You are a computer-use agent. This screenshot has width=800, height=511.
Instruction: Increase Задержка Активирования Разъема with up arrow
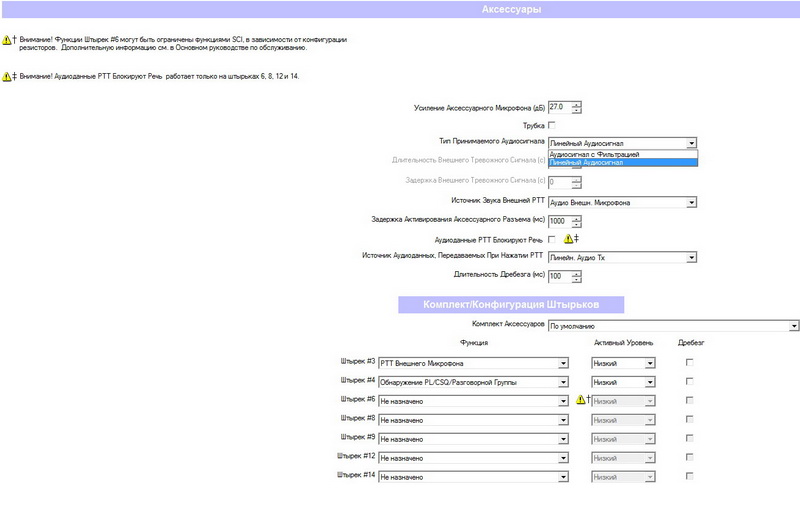[x=577, y=218]
